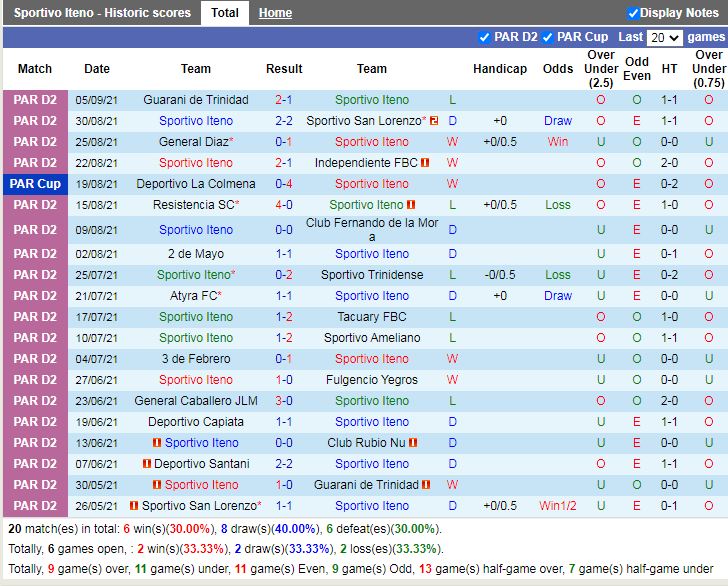Click red card icon beside Guarani de Trinidad, 30/05/21
The image size is (728, 586).
[425, 485]
